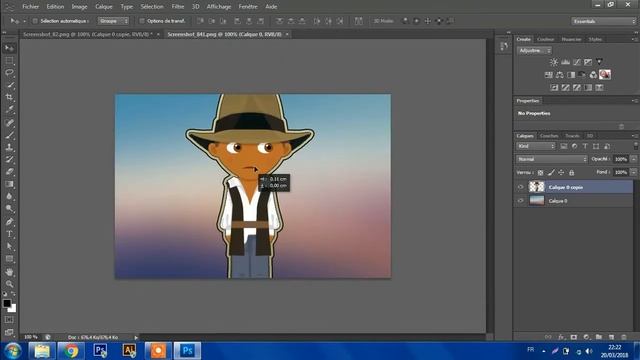Select the Pen tool
640x360 pixels.
pos(9,222)
